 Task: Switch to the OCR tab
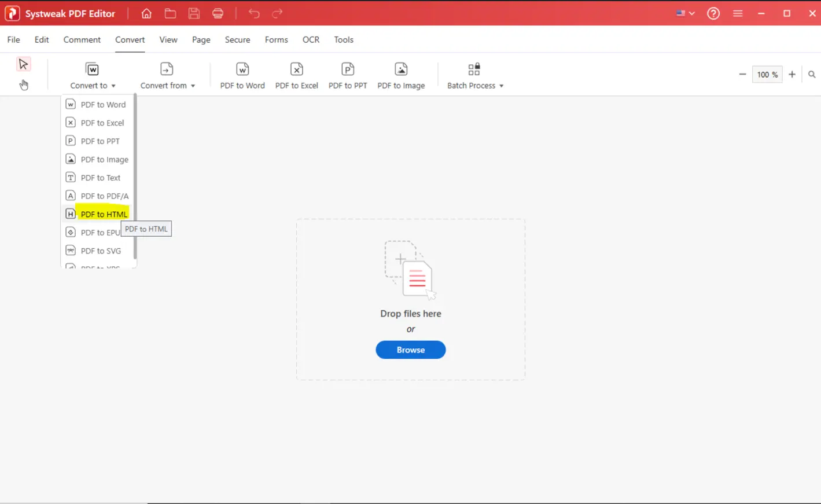point(311,39)
